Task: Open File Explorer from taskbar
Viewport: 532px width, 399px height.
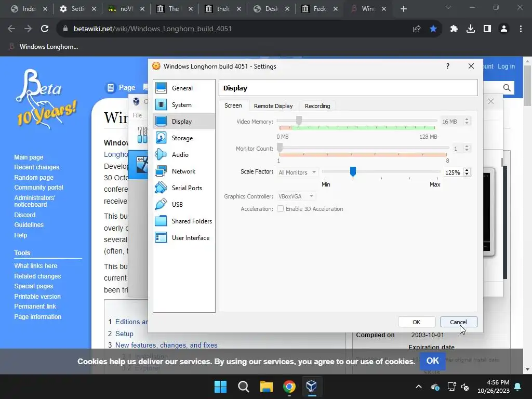Action: pos(267,387)
